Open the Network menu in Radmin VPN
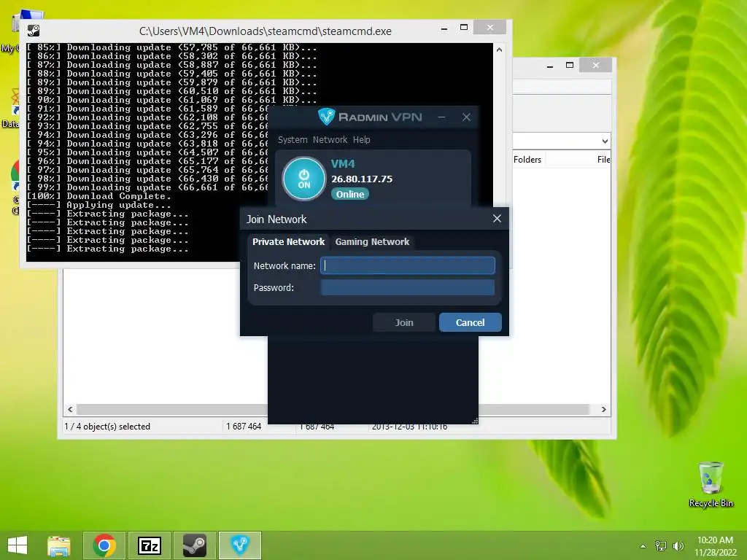Viewport: 747px width, 560px height. coord(330,139)
